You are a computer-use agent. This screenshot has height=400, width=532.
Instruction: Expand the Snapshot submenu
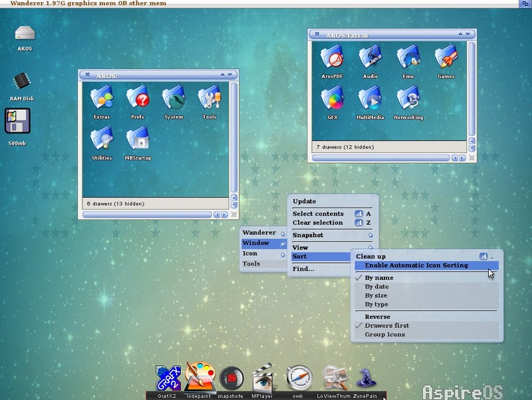(332, 235)
